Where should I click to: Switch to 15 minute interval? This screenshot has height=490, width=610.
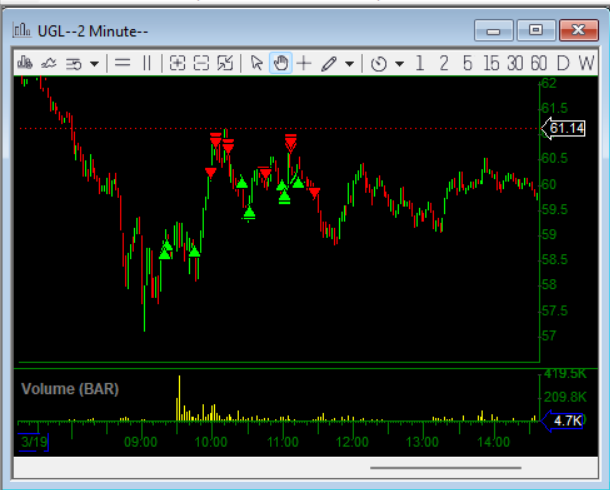pyautogui.click(x=491, y=63)
